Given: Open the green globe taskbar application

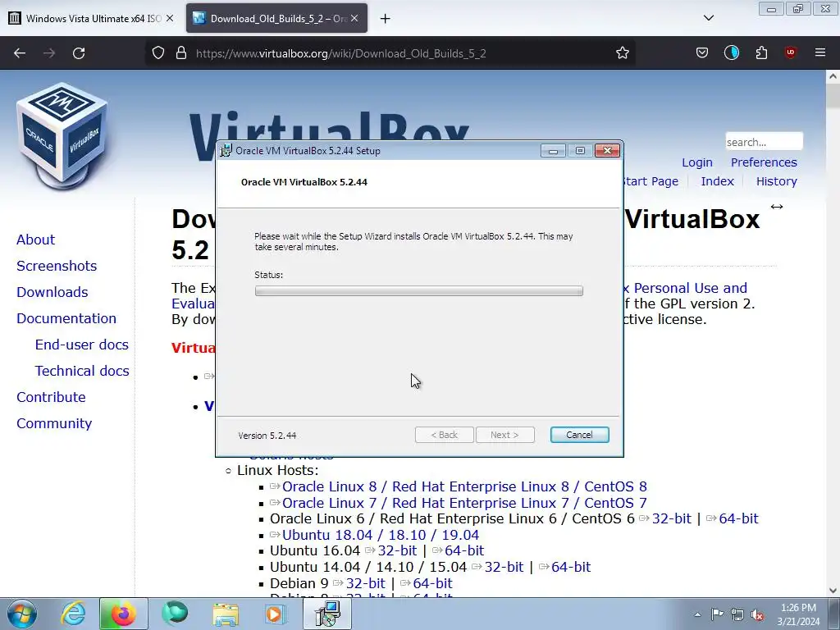Looking at the screenshot, I should click(175, 614).
